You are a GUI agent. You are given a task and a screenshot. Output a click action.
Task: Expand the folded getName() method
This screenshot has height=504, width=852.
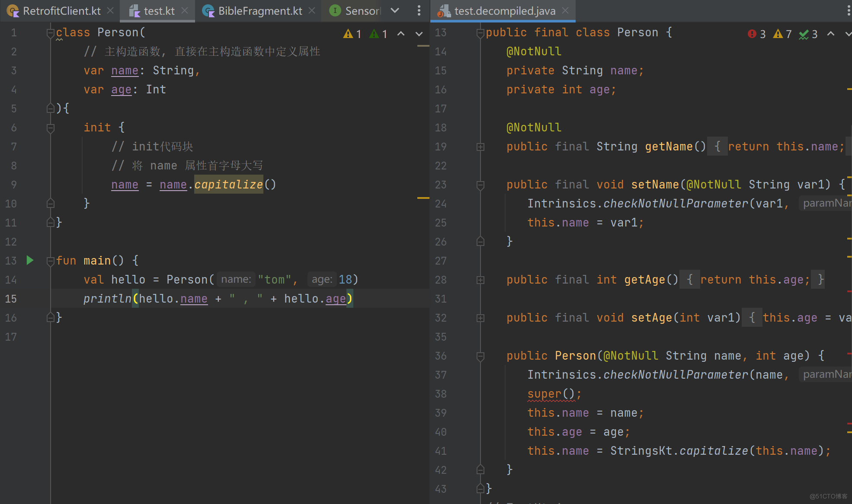480,147
